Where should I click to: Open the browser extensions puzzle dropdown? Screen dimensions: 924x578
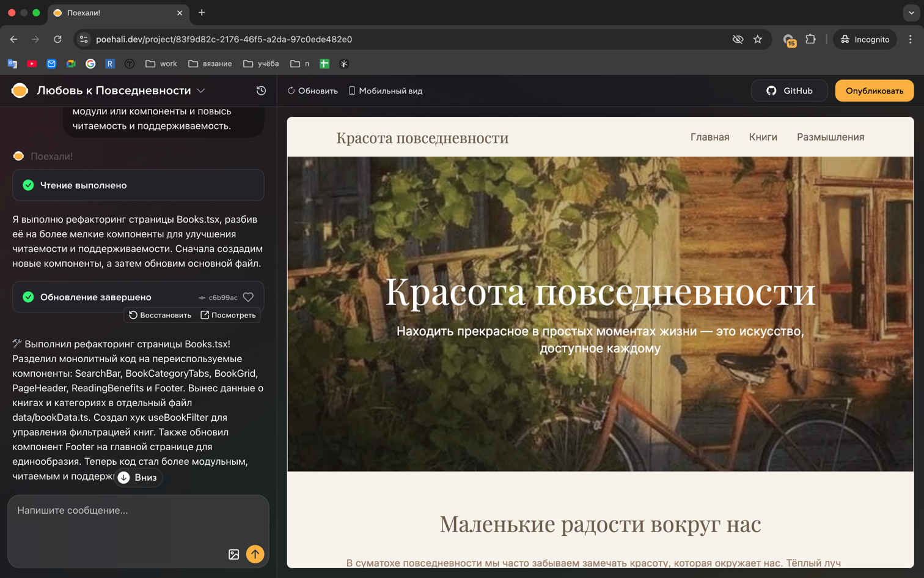coord(811,39)
